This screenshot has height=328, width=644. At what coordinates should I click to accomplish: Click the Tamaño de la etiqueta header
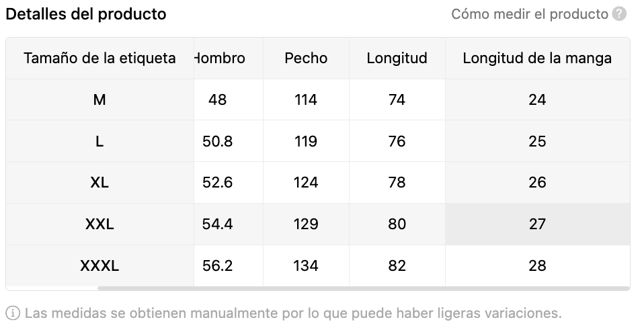(x=99, y=58)
